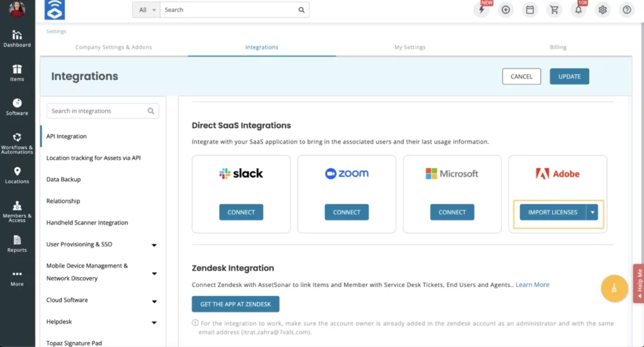Expand the Cloud Software section
Image resolution: width=644 pixels, height=347 pixels.
tap(154, 302)
